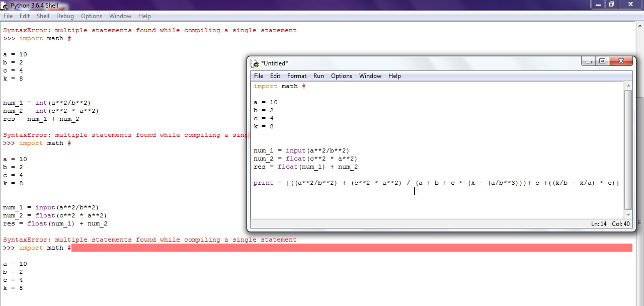Click the editor scrollbar's up arrow

tap(628, 86)
